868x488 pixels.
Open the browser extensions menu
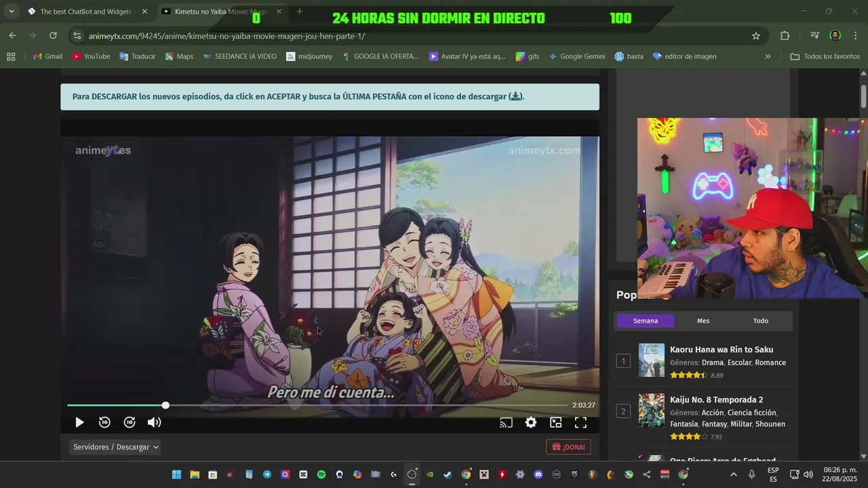785,36
